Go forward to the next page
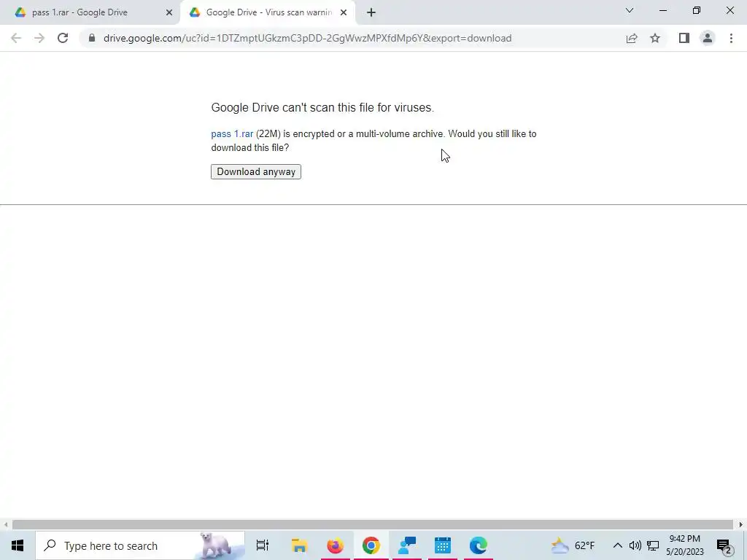747x560 pixels. (39, 38)
